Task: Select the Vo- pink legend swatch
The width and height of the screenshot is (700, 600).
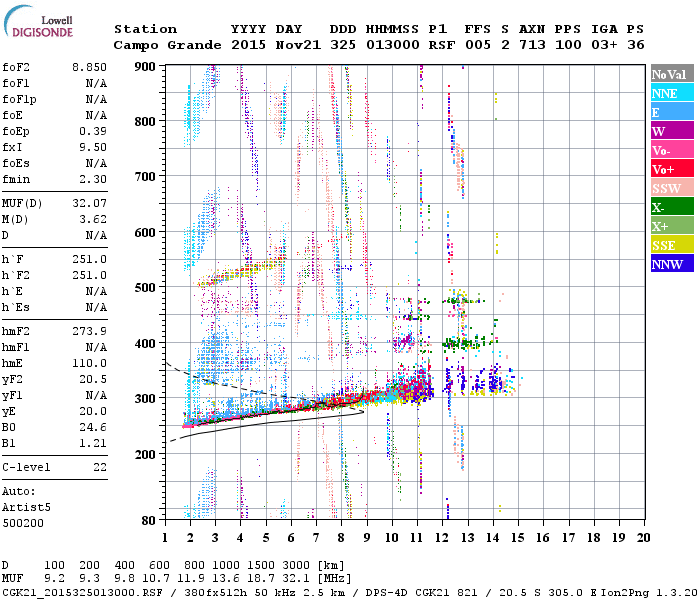Action: [x=672, y=150]
